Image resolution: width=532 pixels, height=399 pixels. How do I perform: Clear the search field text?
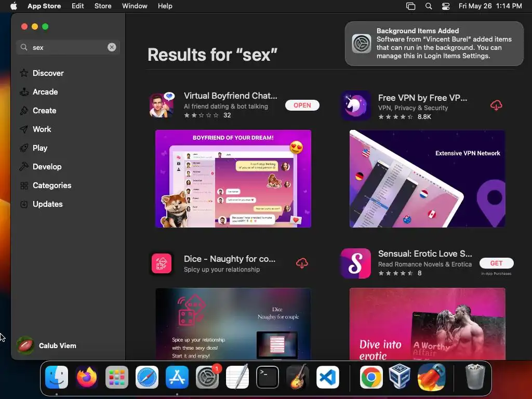click(112, 47)
